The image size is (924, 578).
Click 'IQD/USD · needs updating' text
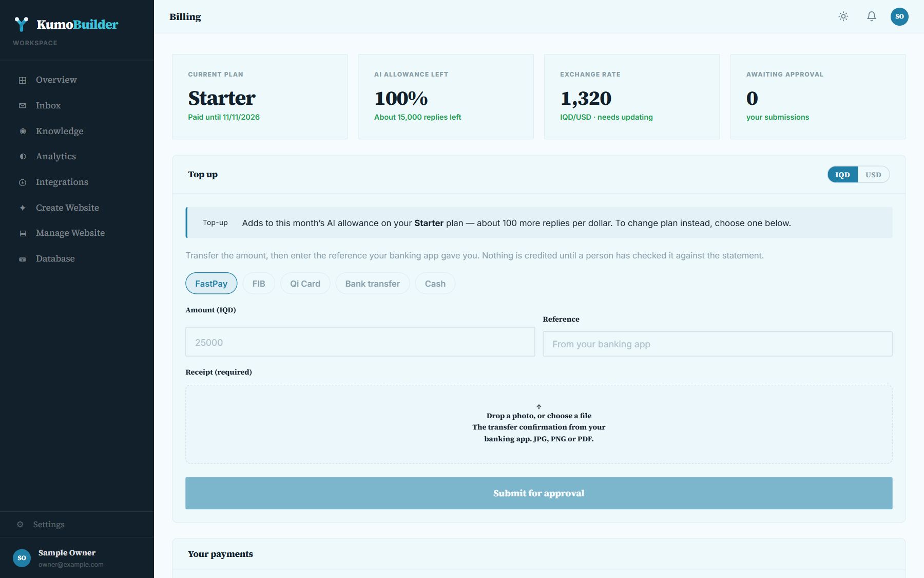(606, 117)
